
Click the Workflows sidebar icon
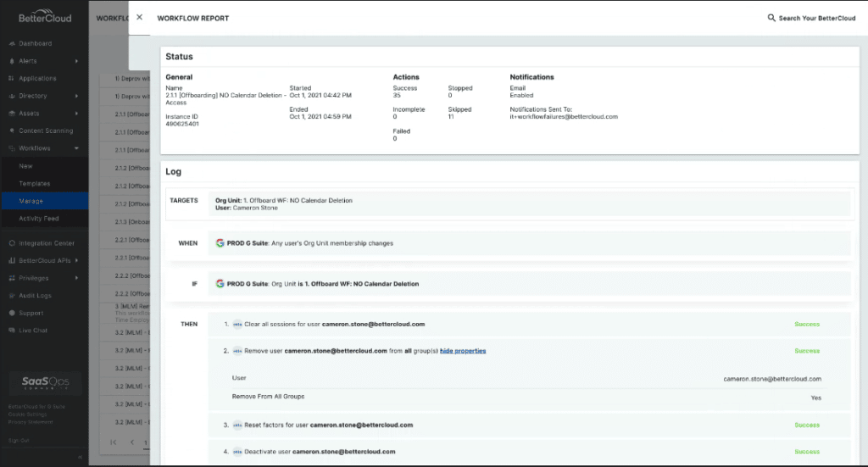[x=12, y=148]
